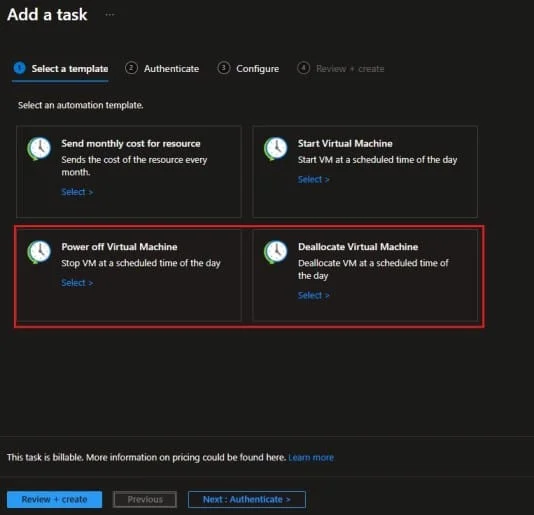Open the Review + create step tab

(x=341, y=69)
